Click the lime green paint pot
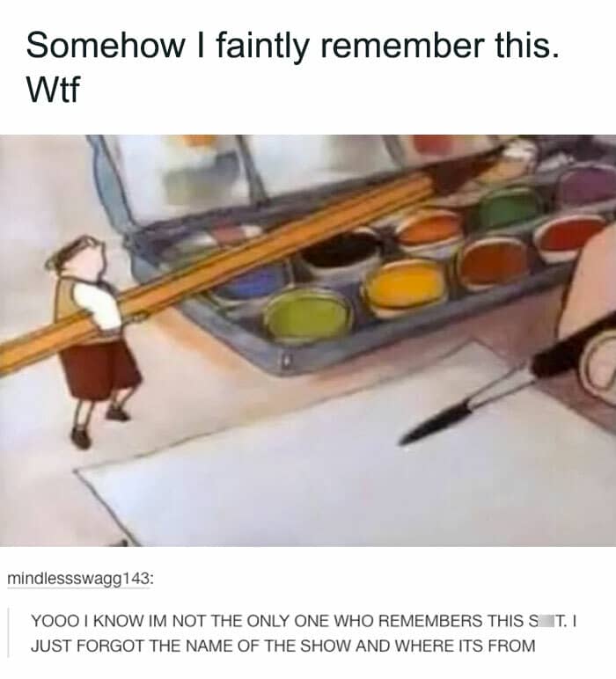 pyautogui.click(x=308, y=316)
